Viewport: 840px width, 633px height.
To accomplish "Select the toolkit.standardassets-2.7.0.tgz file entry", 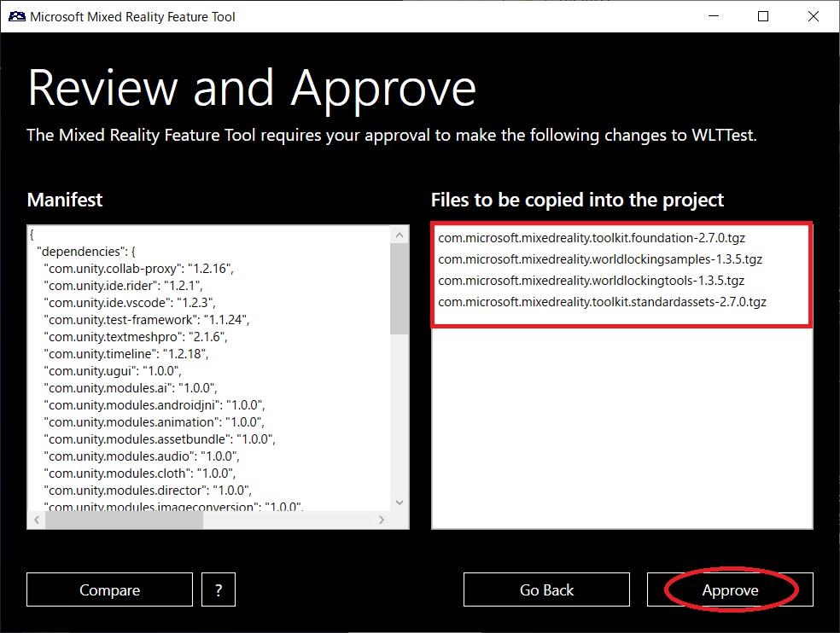I will [x=601, y=301].
